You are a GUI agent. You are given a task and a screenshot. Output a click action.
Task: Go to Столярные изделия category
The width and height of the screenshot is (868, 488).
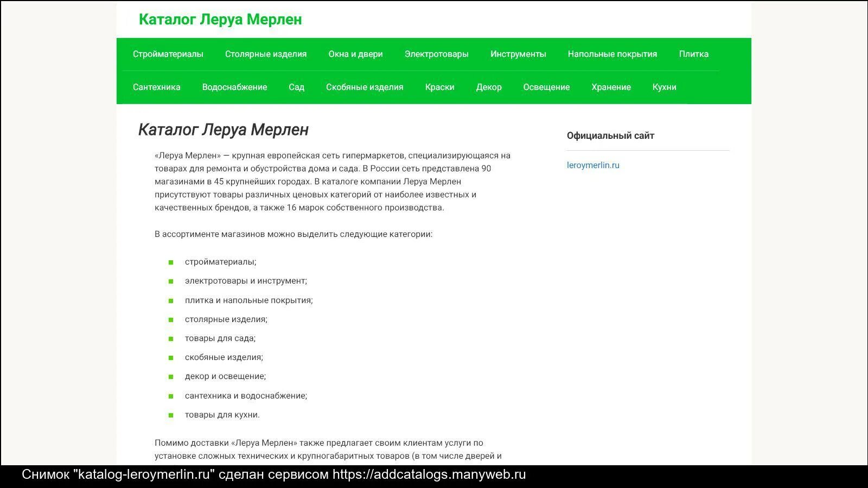click(266, 54)
